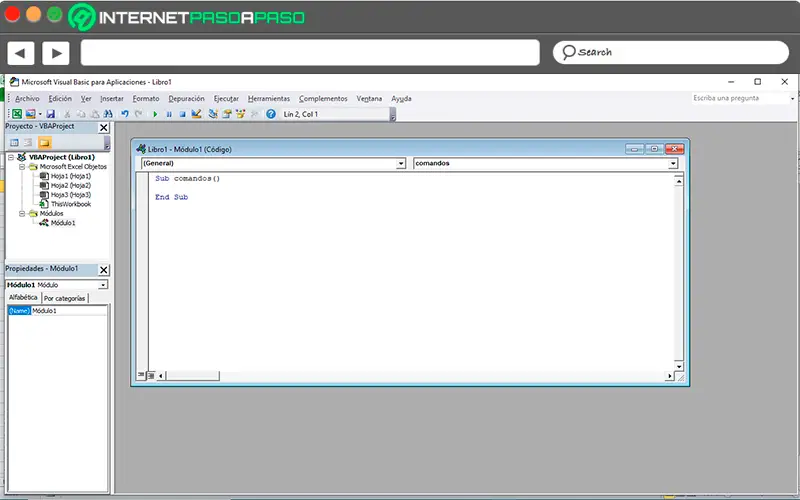Open the Módulo1 object dropdown in Propiedades
Image resolution: width=800 pixels, height=500 pixels.
(x=103, y=285)
